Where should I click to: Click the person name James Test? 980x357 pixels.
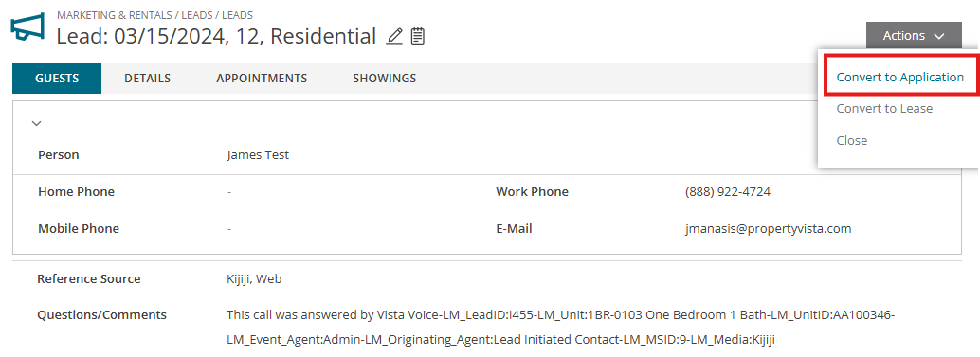(x=258, y=154)
